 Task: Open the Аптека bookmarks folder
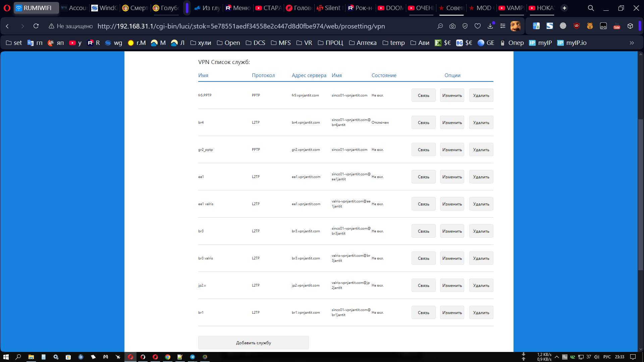tap(363, 43)
